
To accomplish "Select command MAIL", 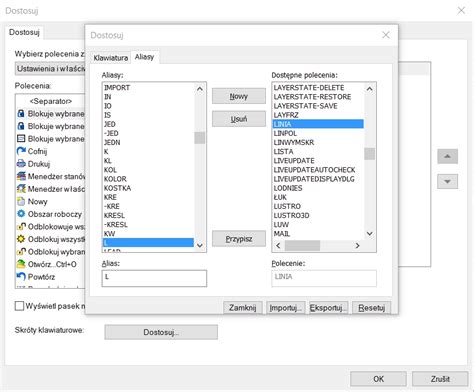I will [x=318, y=234].
